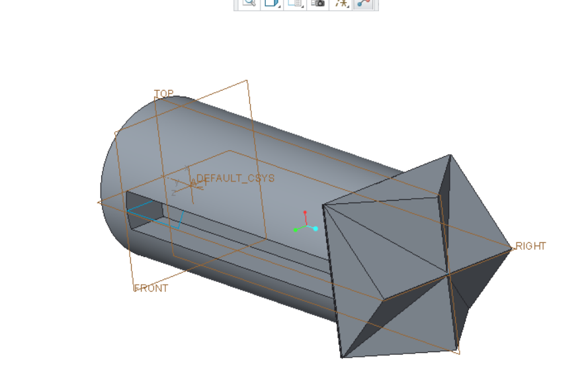Select the FRONT datum plane label

(x=149, y=289)
